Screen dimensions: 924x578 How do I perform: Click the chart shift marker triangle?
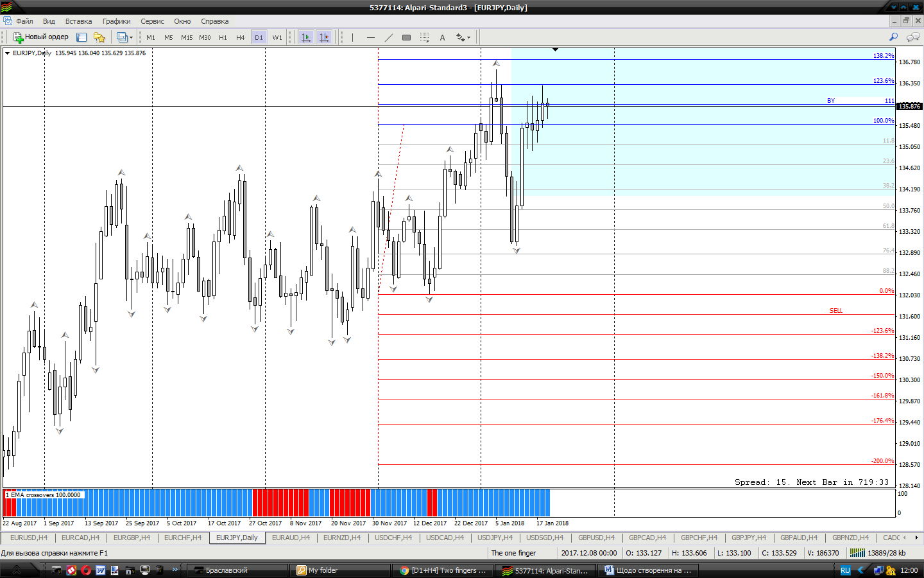click(x=555, y=49)
